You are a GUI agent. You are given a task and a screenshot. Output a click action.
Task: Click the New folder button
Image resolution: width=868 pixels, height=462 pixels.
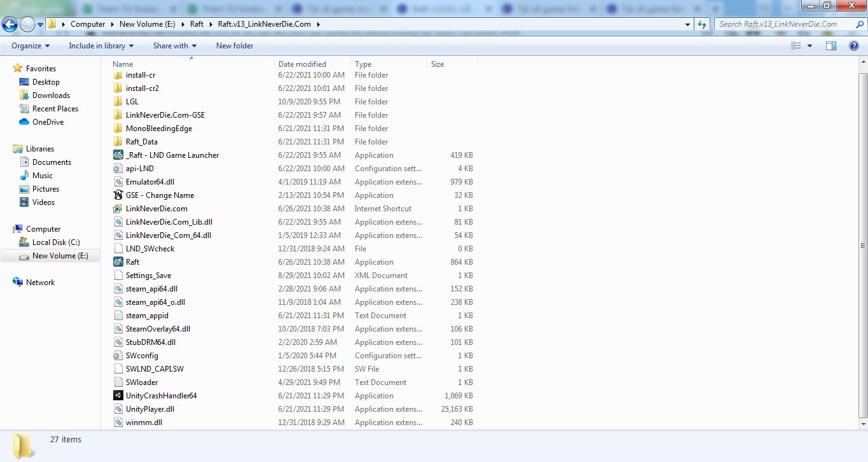235,46
